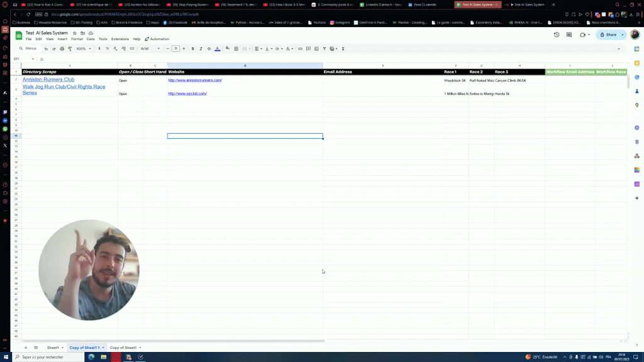Open the meet camera icon
This screenshot has width=644, height=362.
(583, 35)
